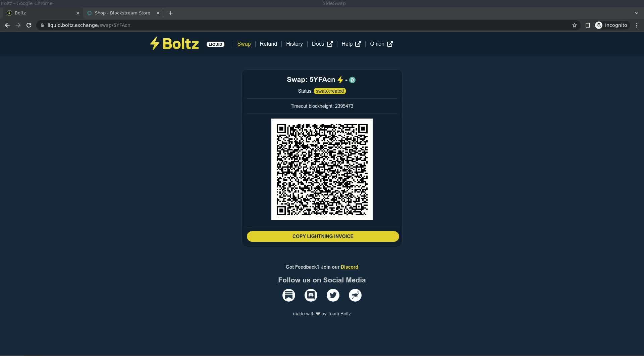Go back to the previous page

[x=7, y=25]
